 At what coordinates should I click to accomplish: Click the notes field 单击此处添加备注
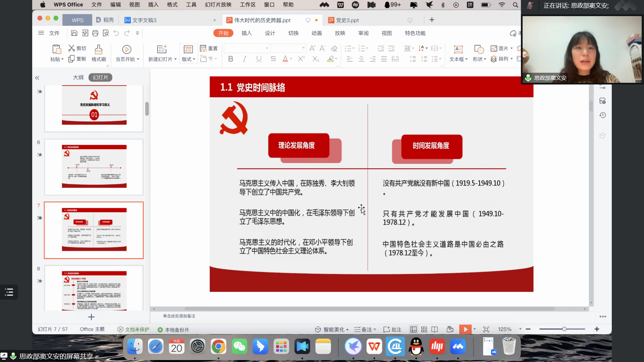coord(179,316)
